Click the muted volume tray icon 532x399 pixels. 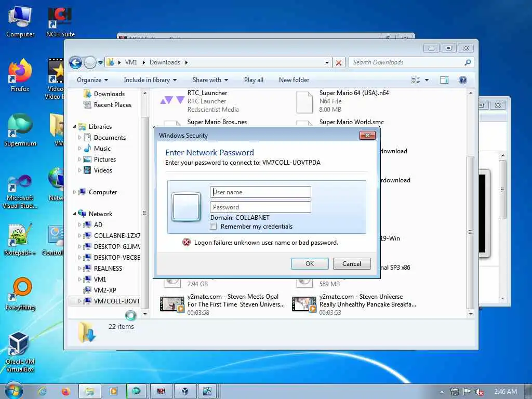480,392
